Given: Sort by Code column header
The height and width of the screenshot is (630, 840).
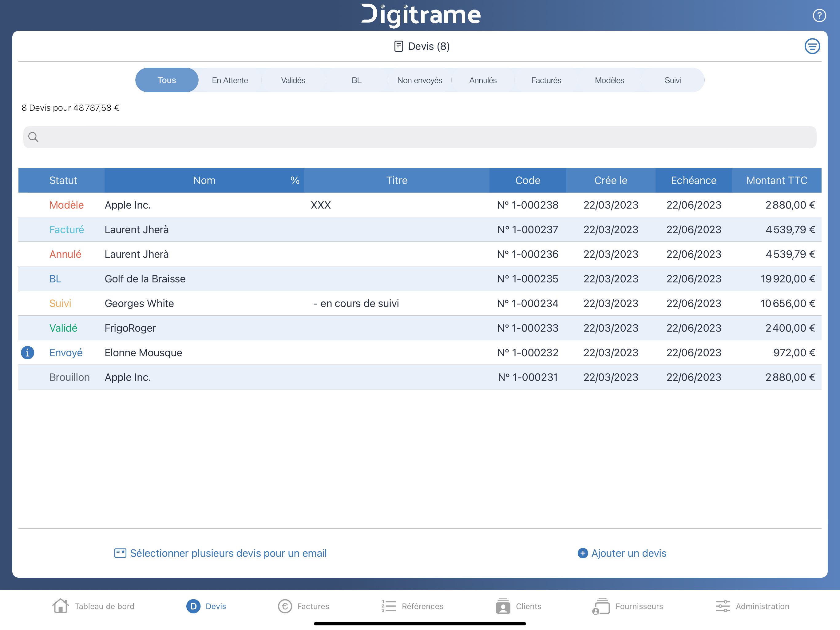Looking at the screenshot, I should click(528, 180).
